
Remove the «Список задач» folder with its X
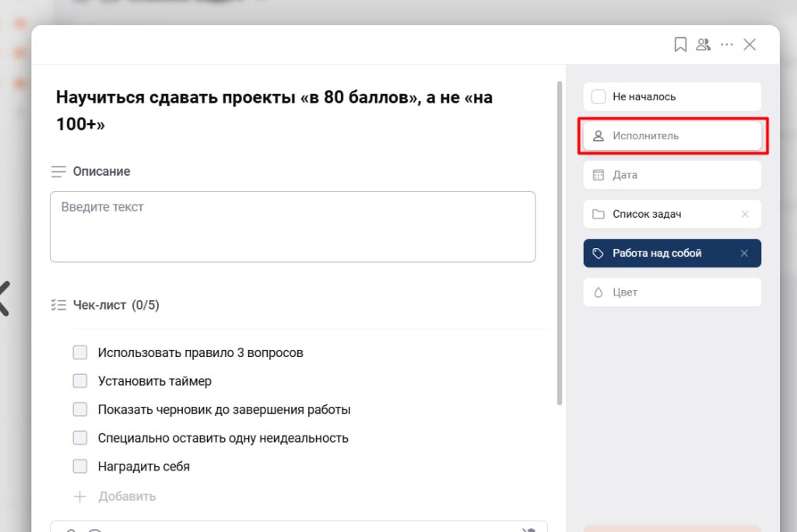click(x=745, y=214)
